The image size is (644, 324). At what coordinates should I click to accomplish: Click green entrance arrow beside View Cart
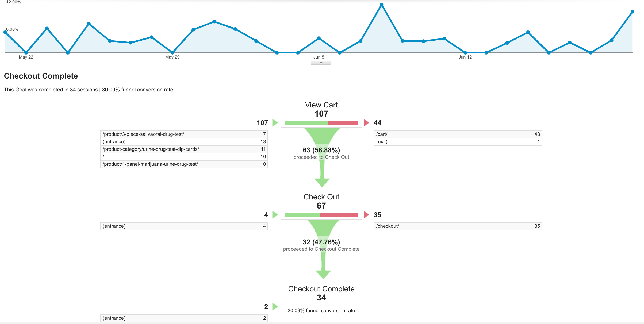(x=275, y=123)
